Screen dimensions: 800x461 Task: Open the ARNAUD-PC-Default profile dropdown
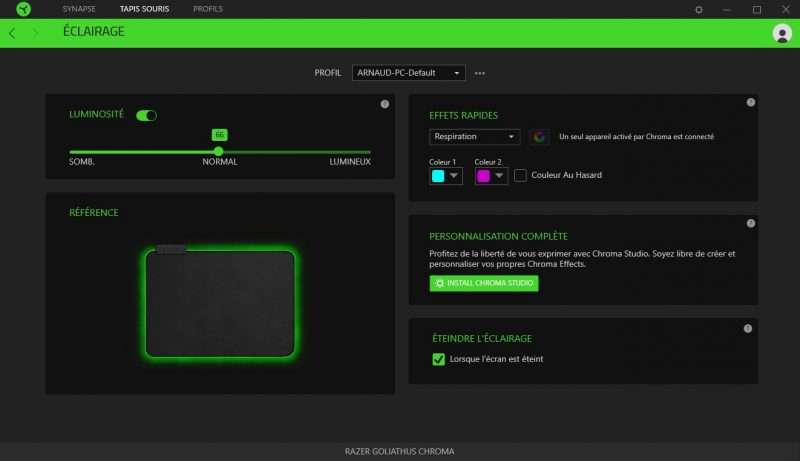pyautogui.click(x=409, y=73)
